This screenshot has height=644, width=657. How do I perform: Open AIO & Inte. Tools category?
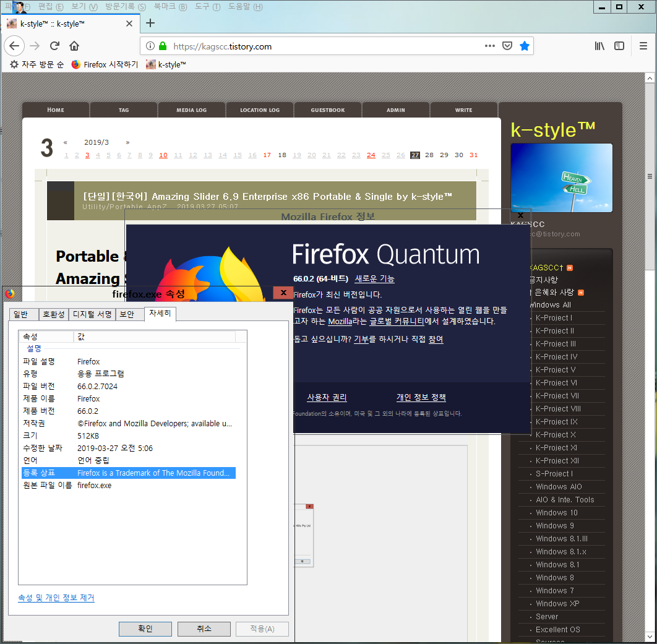(x=565, y=499)
